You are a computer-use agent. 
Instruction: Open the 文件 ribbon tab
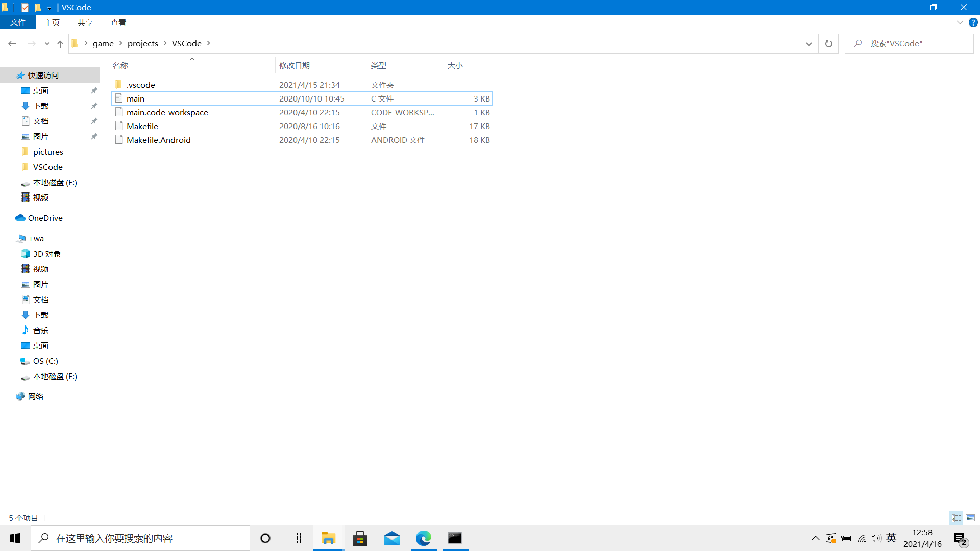pos(18,22)
